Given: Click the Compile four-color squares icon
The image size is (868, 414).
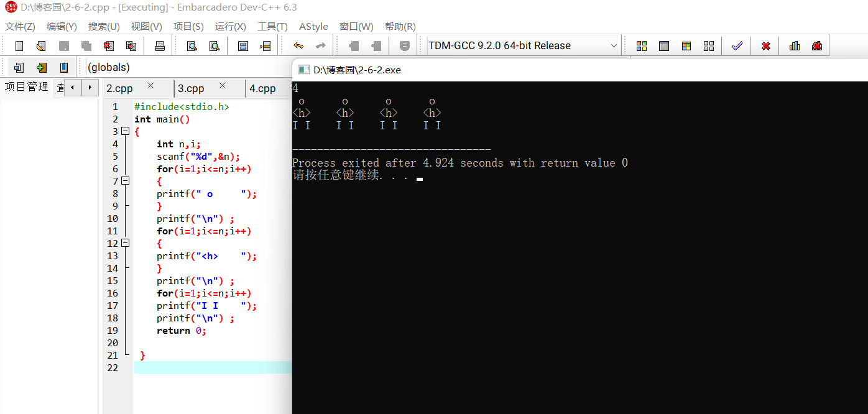Looking at the screenshot, I should tap(642, 46).
